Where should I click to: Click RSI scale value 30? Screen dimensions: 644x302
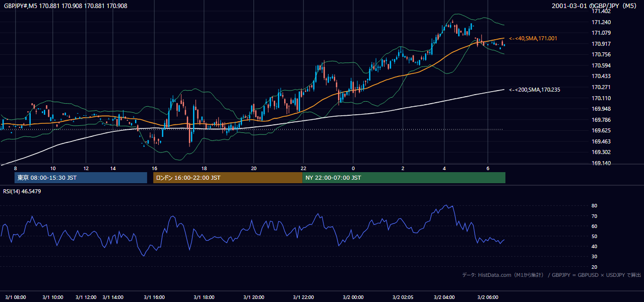595,257
